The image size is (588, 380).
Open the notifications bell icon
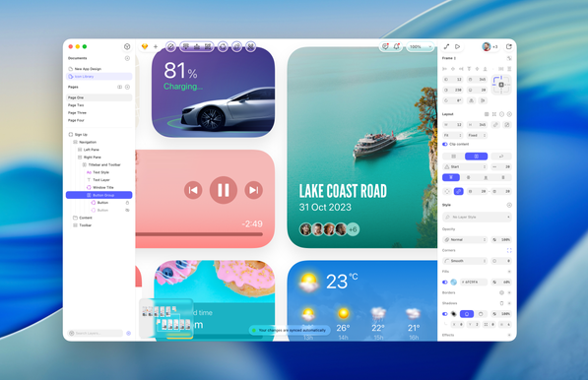click(396, 46)
